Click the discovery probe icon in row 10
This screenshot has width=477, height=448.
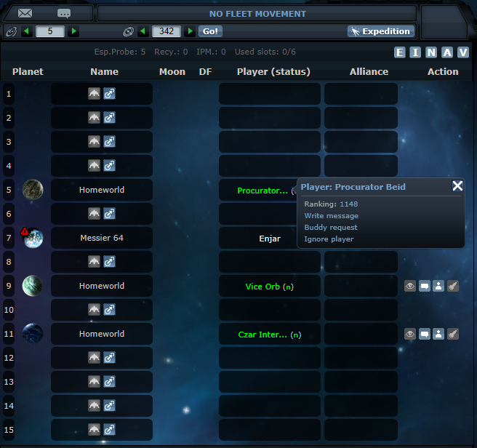(x=110, y=310)
